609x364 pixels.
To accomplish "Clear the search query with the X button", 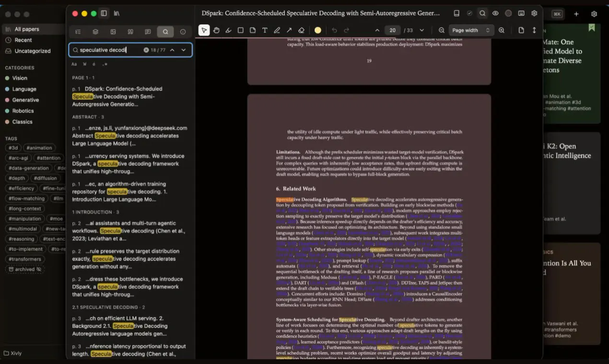I will (146, 50).
